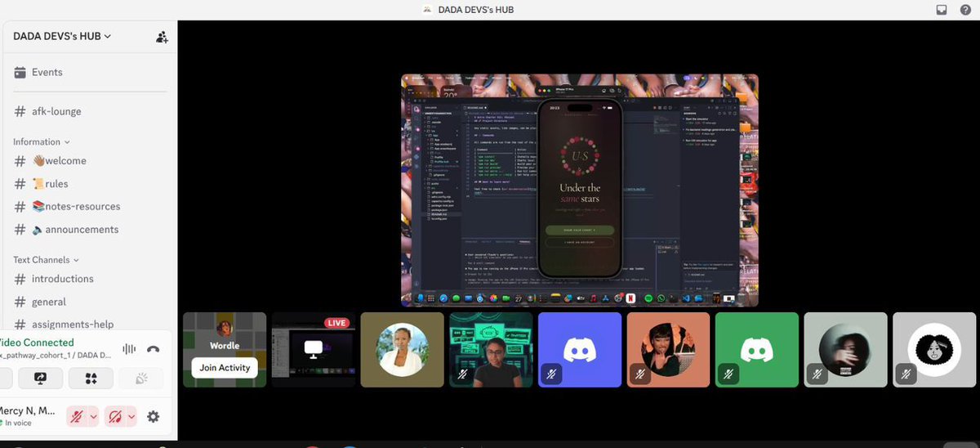Open the Inbox icon in title bar
This screenshot has width=980, height=448.
942,10
